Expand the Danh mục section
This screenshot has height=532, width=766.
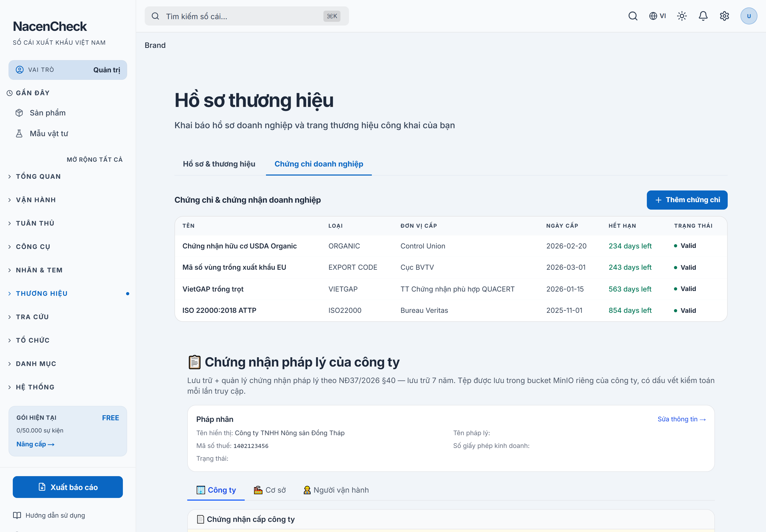click(x=68, y=364)
